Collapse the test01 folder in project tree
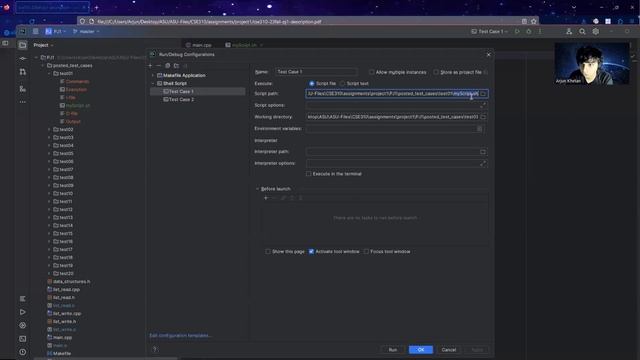Screen dimensions: 640x360 pyautogui.click(x=49, y=73)
